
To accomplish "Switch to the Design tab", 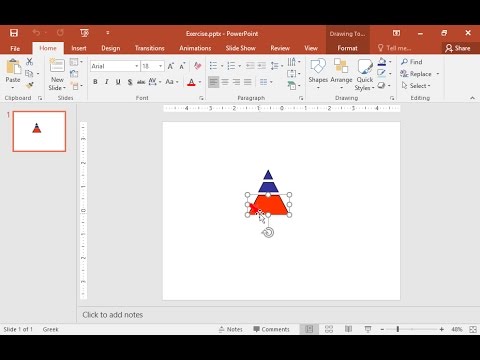I will point(111,48).
